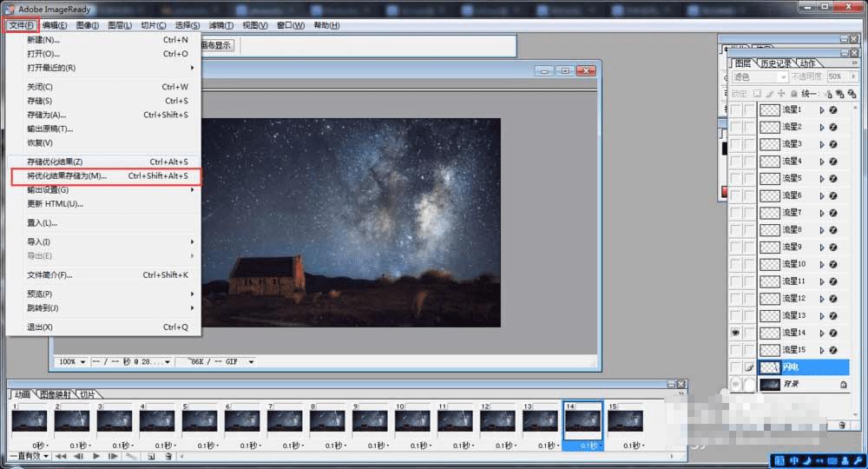Image resolution: width=868 pixels, height=469 pixels.
Task: Open the blend mode dropdown showing 滤色
Action: pyautogui.click(x=759, y=77)
